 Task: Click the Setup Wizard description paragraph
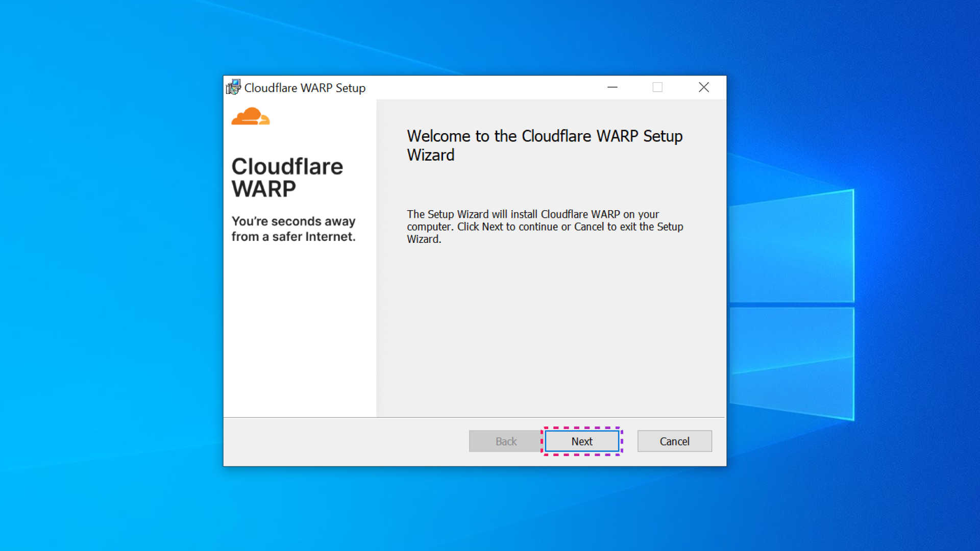(545, 227)
